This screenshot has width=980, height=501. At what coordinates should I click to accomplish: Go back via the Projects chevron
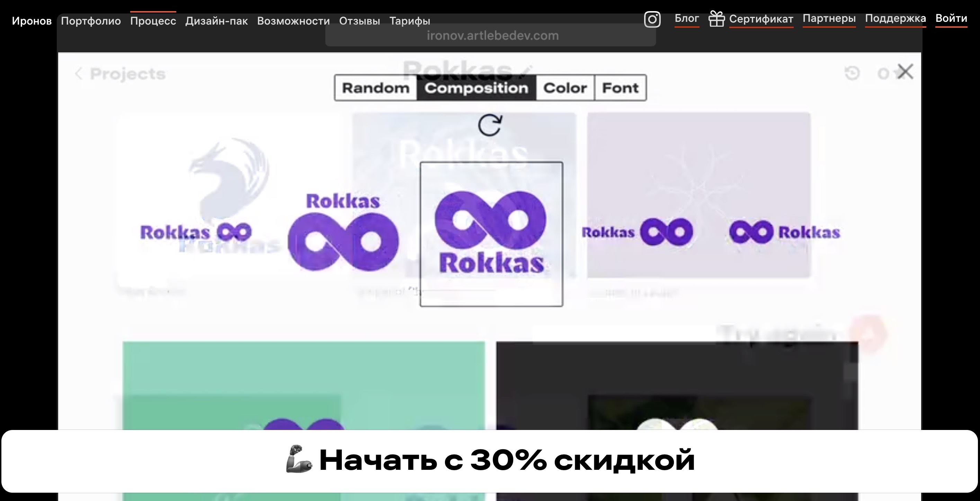coord(79,73)
